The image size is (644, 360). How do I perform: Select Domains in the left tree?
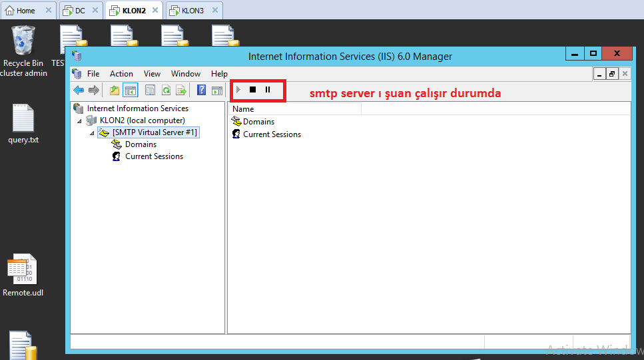pyautogui.click(x=141, y=144)
